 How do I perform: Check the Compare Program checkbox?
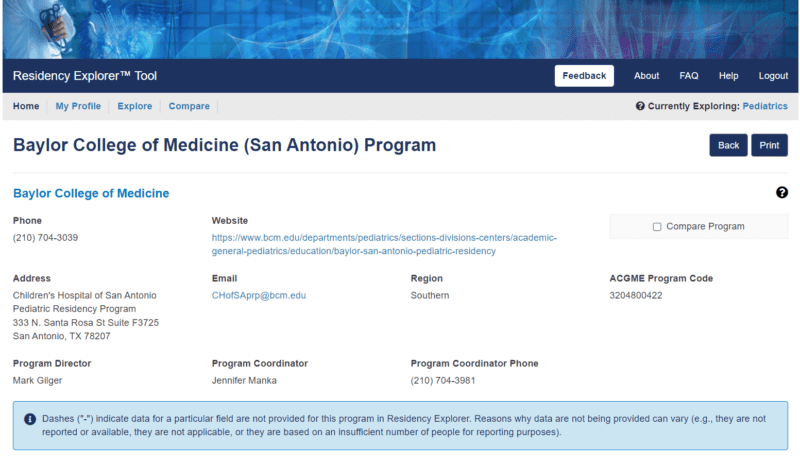point(657,227)
